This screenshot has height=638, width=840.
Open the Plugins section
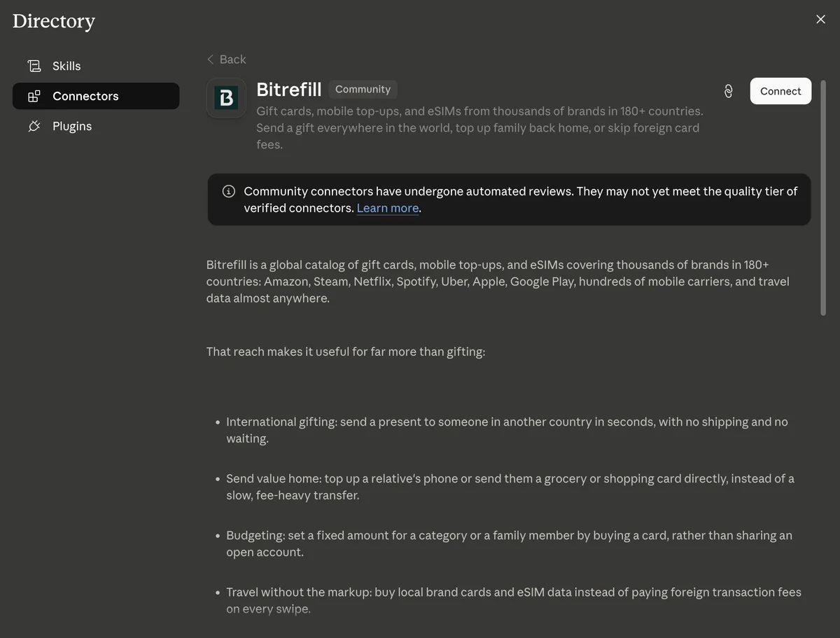point(96,126)
